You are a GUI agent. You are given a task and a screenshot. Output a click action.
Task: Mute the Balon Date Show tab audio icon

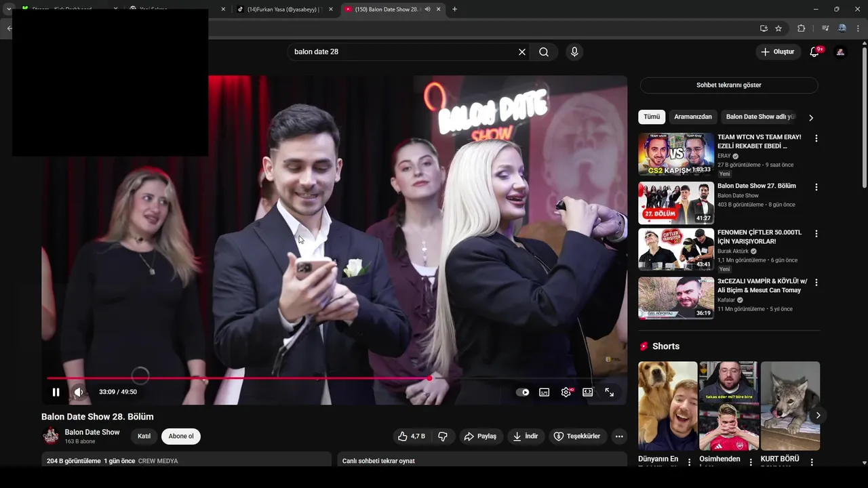coord(427,9)
